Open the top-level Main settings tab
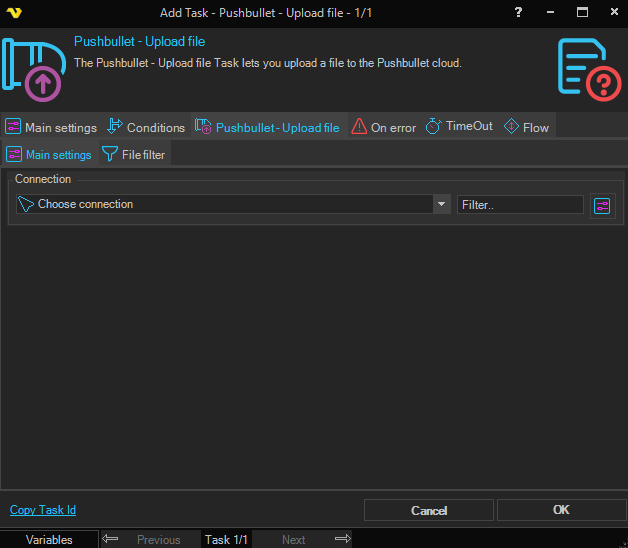Image resolution: width=628 pixels, height=548 pixels. tap(51, 127)
